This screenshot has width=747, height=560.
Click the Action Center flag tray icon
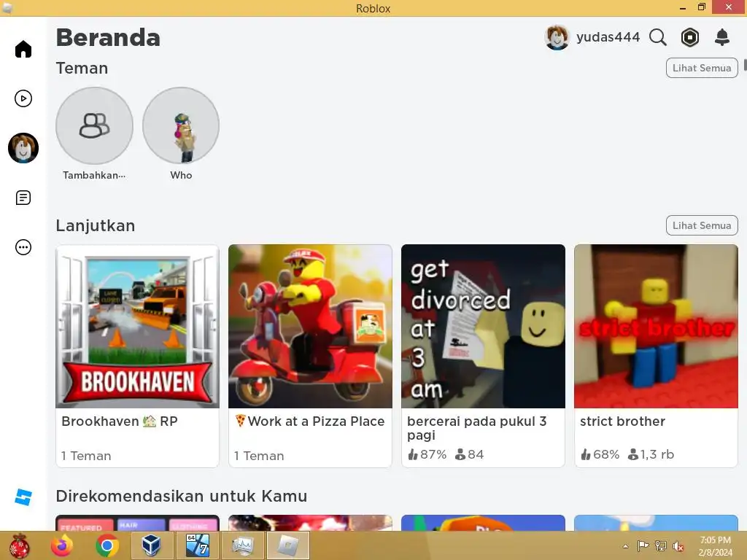click(x=643, y=546)
